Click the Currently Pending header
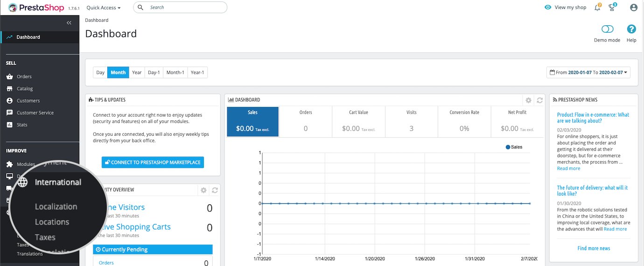 [x=153, y=250]
